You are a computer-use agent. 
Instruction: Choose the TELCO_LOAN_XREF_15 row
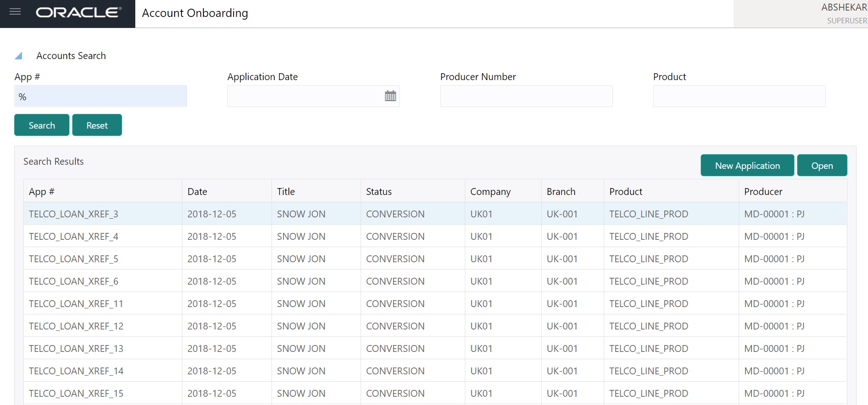click(x=76, y=394)
